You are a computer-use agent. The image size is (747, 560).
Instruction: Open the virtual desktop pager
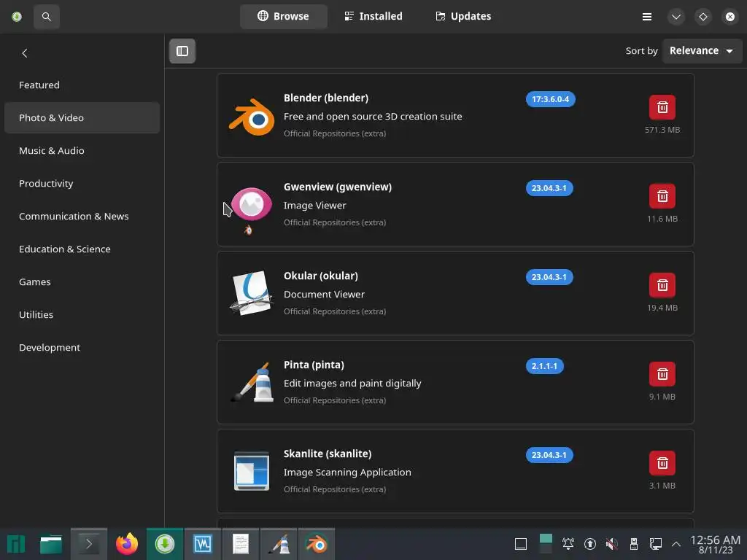546,544
